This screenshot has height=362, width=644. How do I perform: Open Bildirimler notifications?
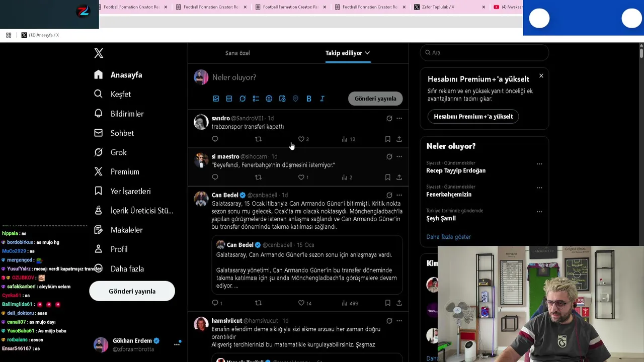(x=119, y=114)
